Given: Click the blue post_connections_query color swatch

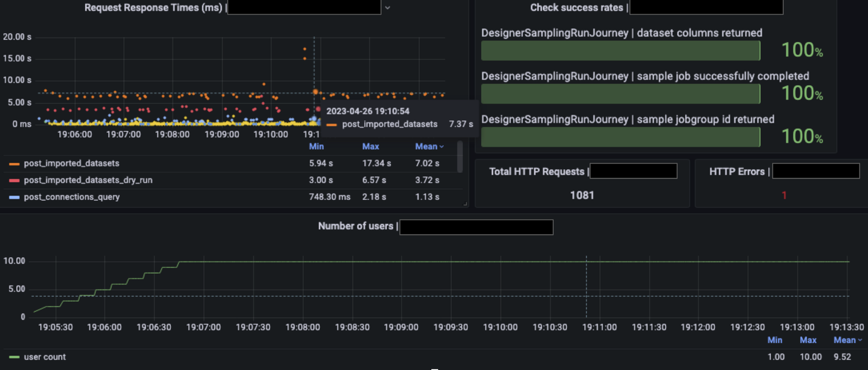Looking at the screenshot, I should point(15,197).
